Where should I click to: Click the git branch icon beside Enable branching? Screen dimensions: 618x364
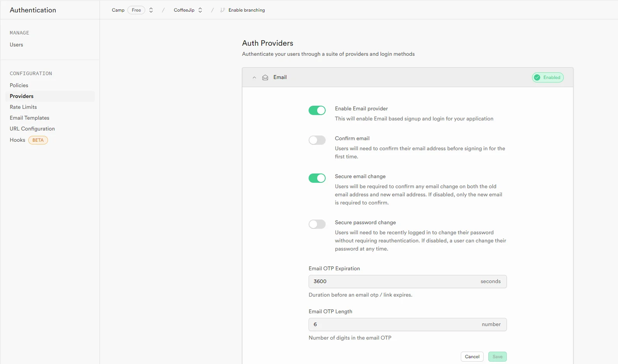(222, 10)
